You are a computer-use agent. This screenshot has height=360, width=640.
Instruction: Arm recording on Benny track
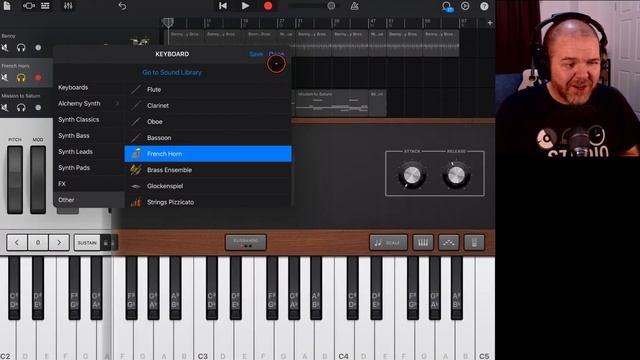(x=38, y=48)
